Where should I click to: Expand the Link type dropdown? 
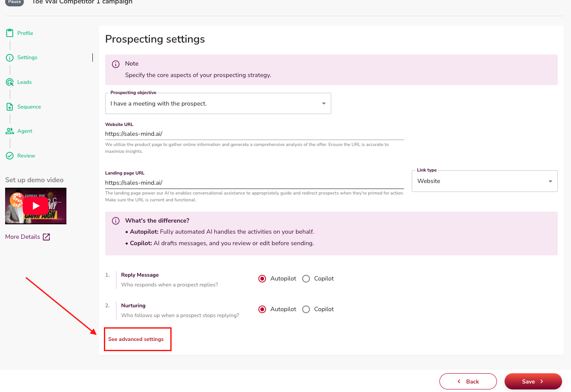485,181
